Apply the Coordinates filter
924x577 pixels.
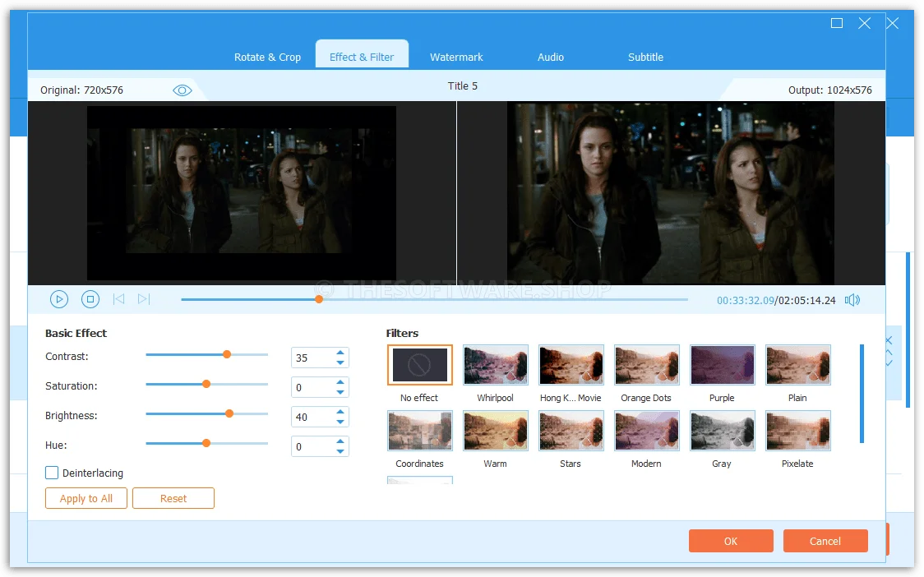point(419,431)
